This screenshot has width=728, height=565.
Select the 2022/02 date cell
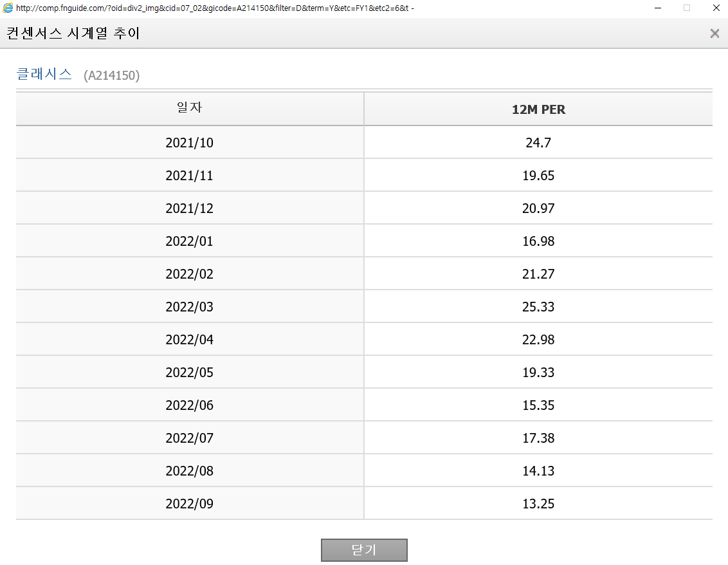tap(190, 274)
